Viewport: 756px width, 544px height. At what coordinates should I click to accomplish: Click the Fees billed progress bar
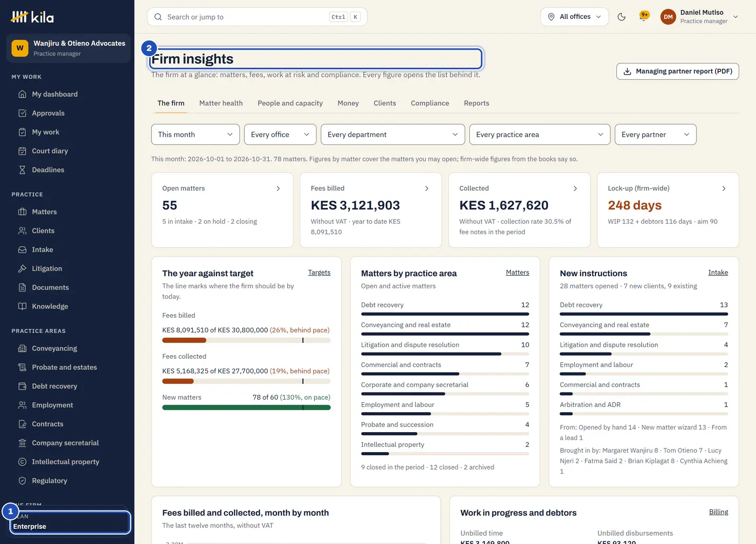click(x=246, y=340)
